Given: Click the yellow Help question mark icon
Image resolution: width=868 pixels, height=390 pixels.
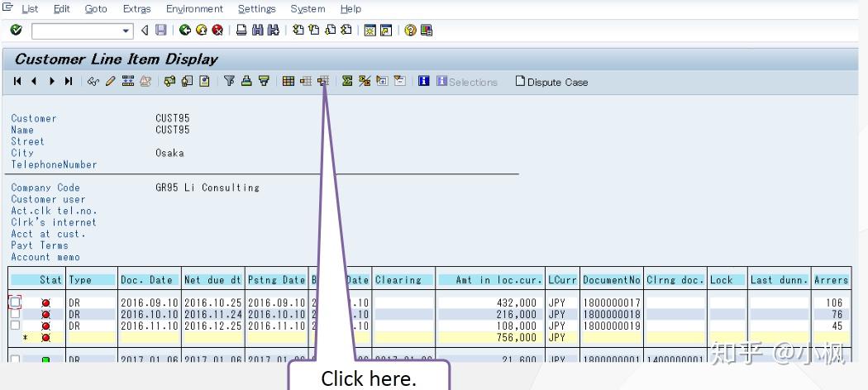Looking at the screenshot, I should point(410,30).
